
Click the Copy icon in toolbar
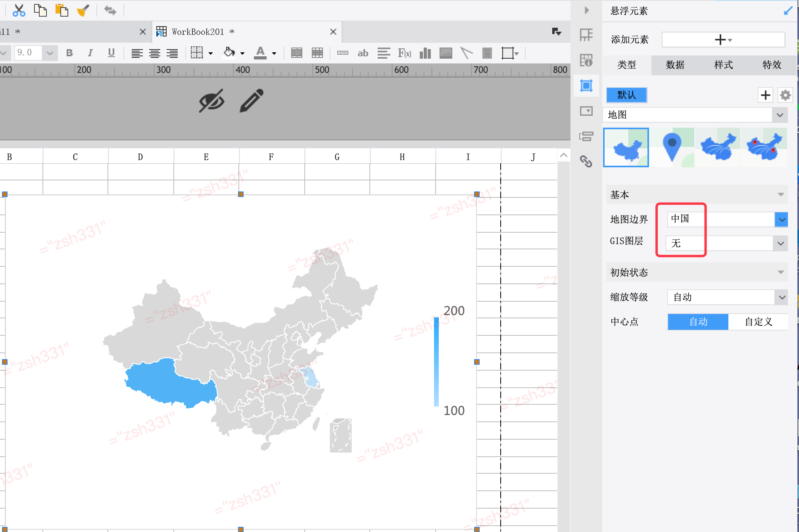coord(40,10)
